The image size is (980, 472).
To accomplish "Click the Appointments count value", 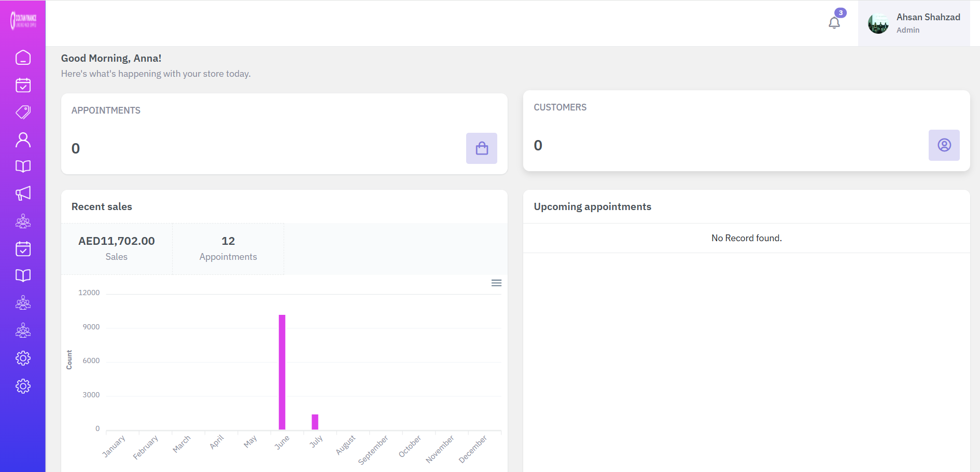I will [x=76, y=149].
